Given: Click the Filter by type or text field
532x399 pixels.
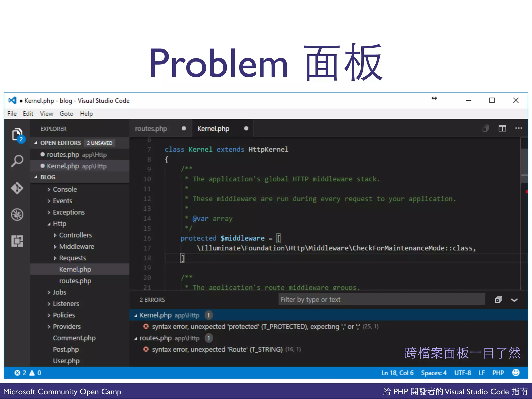Looking at the screenshot, I should 382,299.
